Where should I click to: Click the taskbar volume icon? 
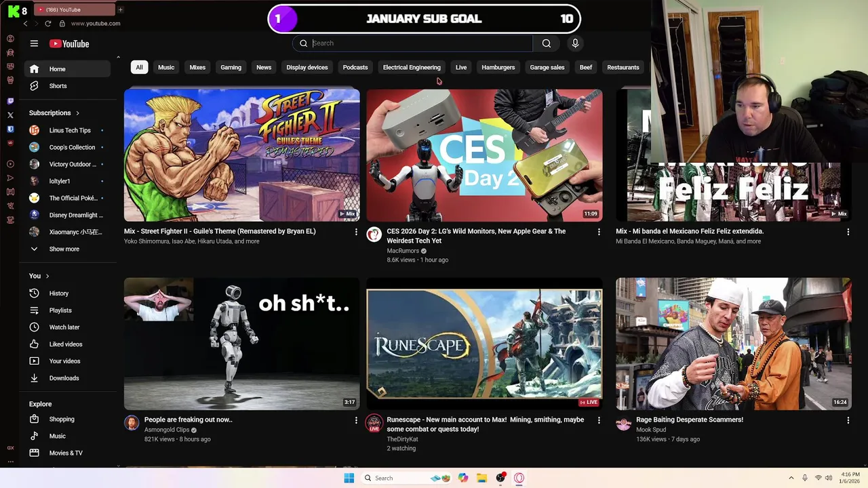pos(828,478)
